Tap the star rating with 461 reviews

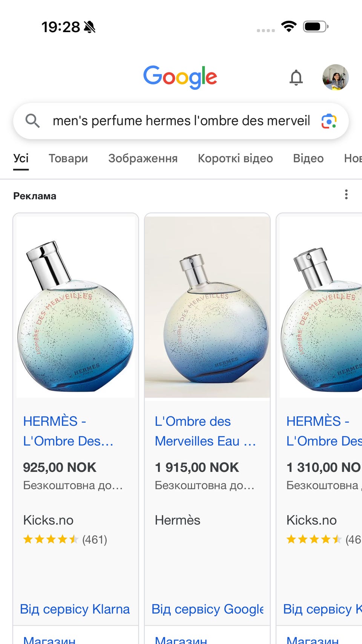click(x=65, y=539)
